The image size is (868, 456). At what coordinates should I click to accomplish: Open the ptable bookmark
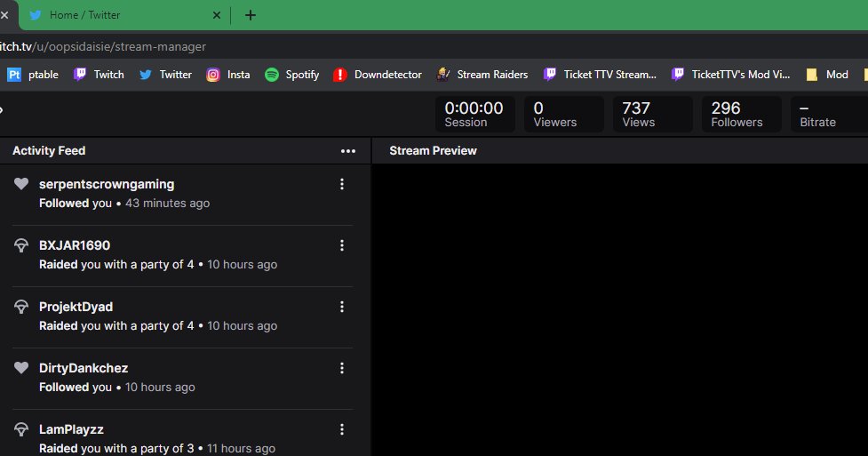33,75
